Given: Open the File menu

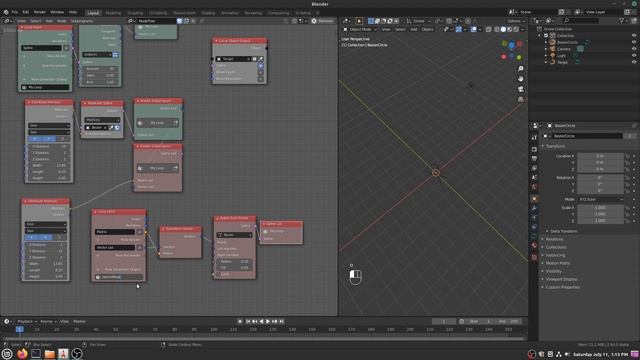Looking at the screenshot, I should coord(15,12).
